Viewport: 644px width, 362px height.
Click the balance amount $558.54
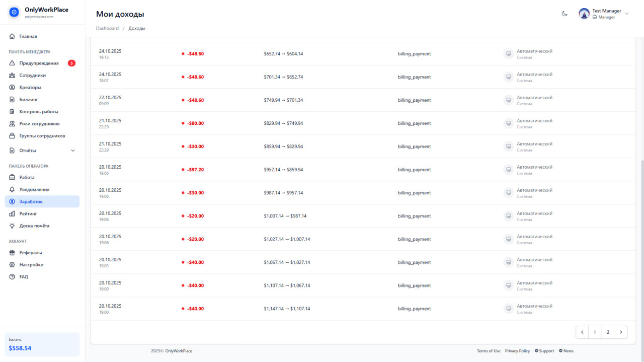coord(20,348)
